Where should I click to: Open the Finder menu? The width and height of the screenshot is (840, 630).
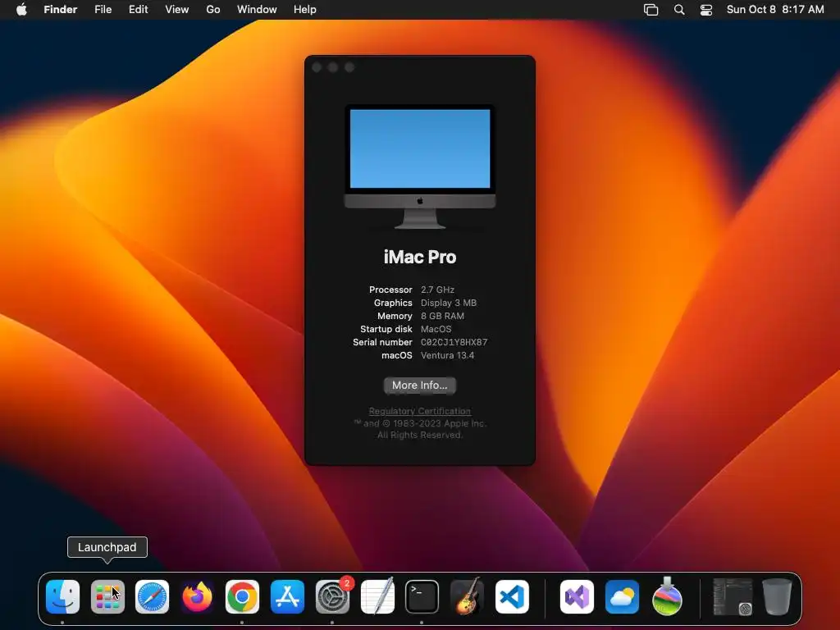61,9
